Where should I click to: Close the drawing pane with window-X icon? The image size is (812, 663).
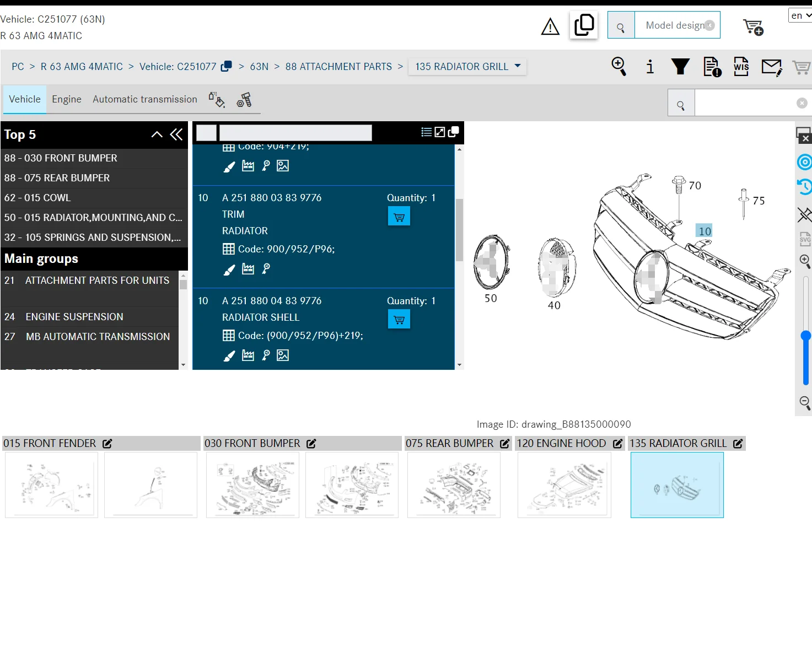tap(804, 135)
